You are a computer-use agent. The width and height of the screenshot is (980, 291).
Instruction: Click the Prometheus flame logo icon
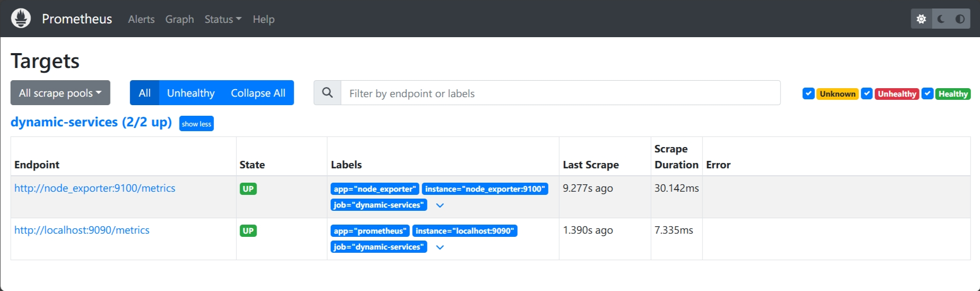(21, 19)
